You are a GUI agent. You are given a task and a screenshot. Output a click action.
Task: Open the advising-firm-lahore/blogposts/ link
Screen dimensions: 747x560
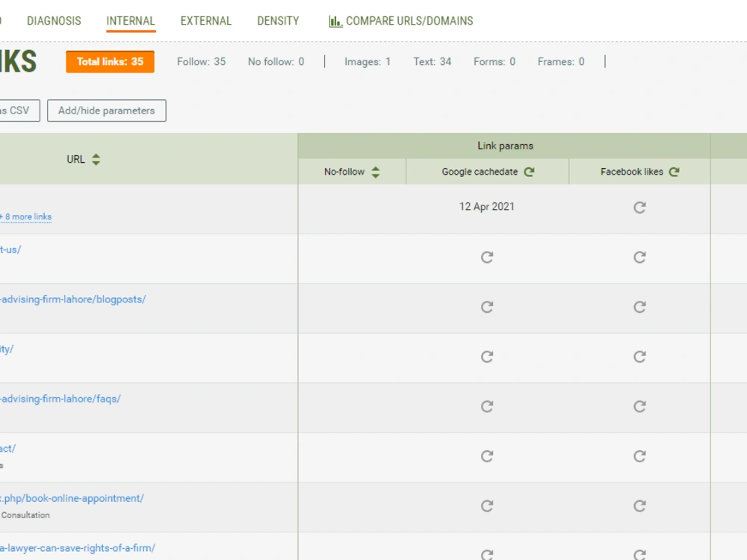pyautogui.click(x=73, y=299)
